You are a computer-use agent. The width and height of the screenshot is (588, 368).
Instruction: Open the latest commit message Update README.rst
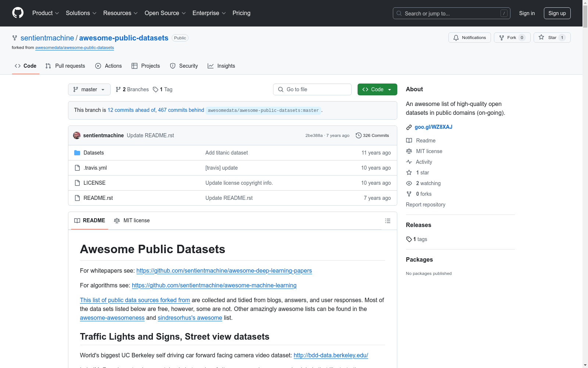[150, 135]
